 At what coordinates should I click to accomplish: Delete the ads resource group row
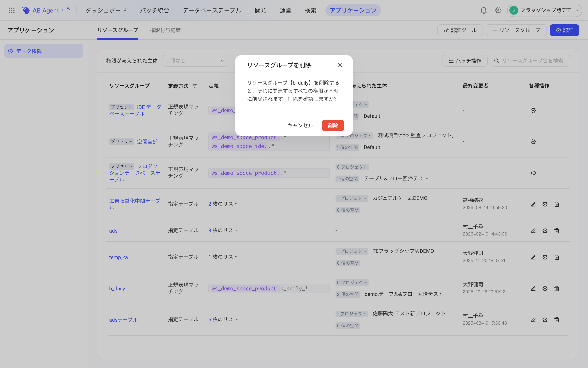(x=557, y=231)
